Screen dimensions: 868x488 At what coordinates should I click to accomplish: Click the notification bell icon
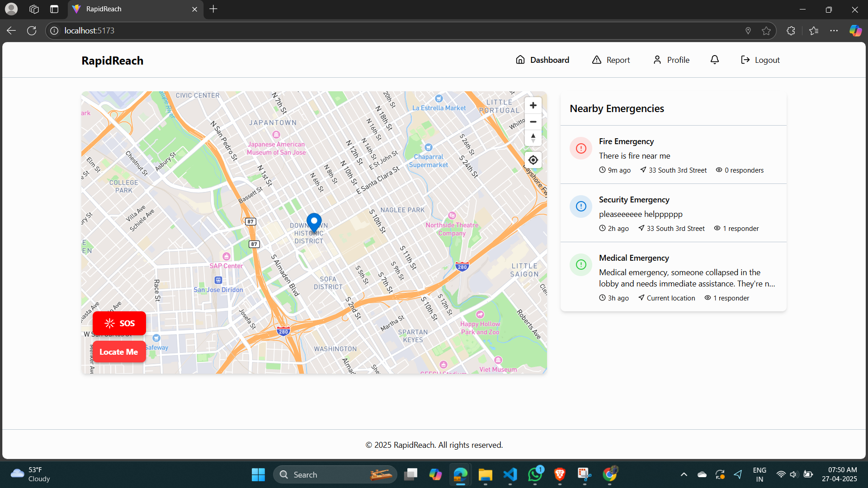point(714,60)
